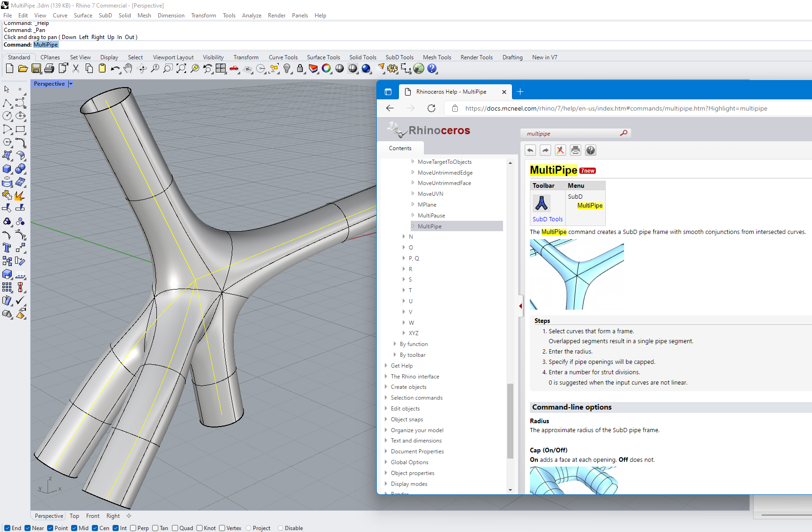Click the light bulb Hide objects icon
812x532 pixels.
coord(287,69)
